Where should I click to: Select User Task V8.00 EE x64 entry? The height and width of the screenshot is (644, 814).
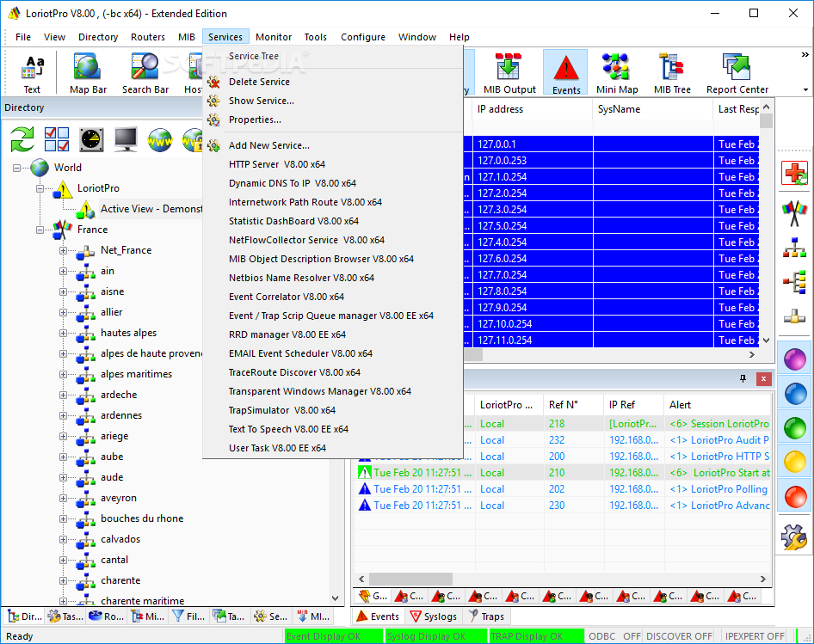click(x=333, y=448)
